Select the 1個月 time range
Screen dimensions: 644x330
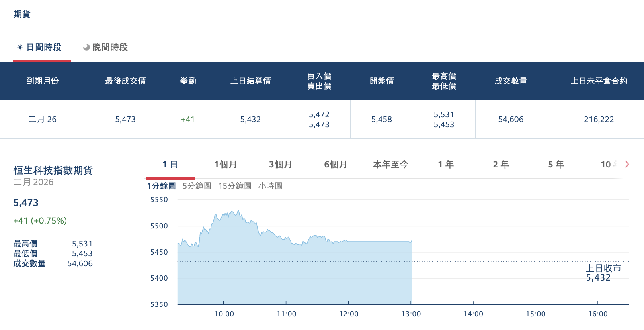click(225, 164)
